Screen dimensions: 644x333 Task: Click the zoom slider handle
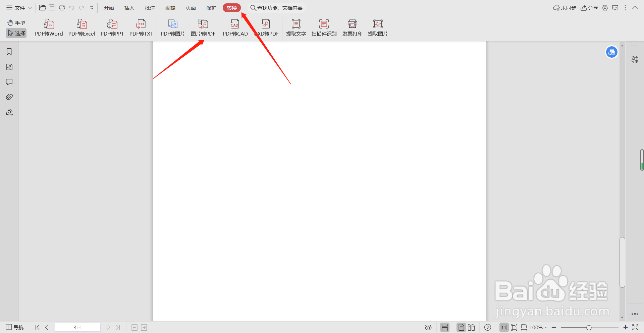coord(589,327)
